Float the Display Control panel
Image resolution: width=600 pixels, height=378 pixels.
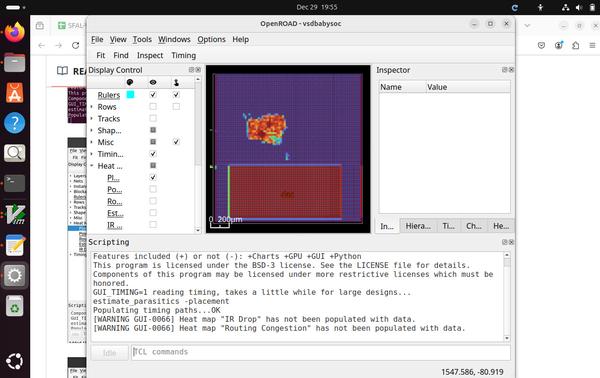[x=191, y=70]
